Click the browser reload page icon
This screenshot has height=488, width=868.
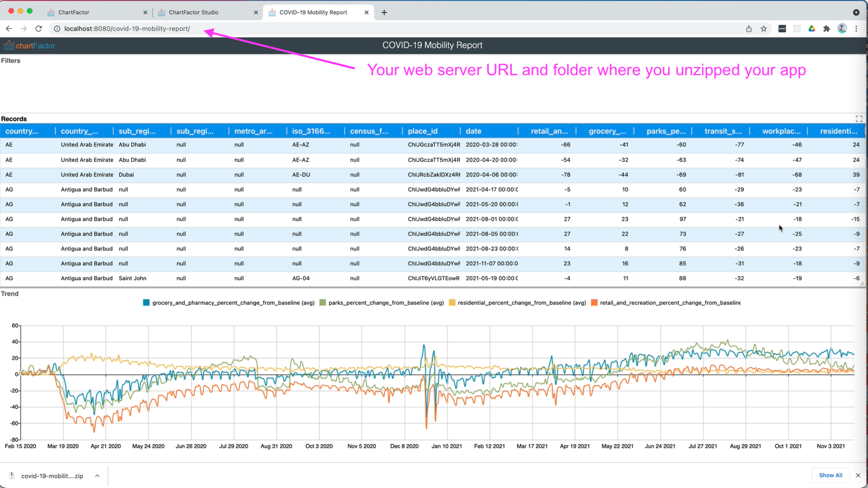click(x=39, y=29)
